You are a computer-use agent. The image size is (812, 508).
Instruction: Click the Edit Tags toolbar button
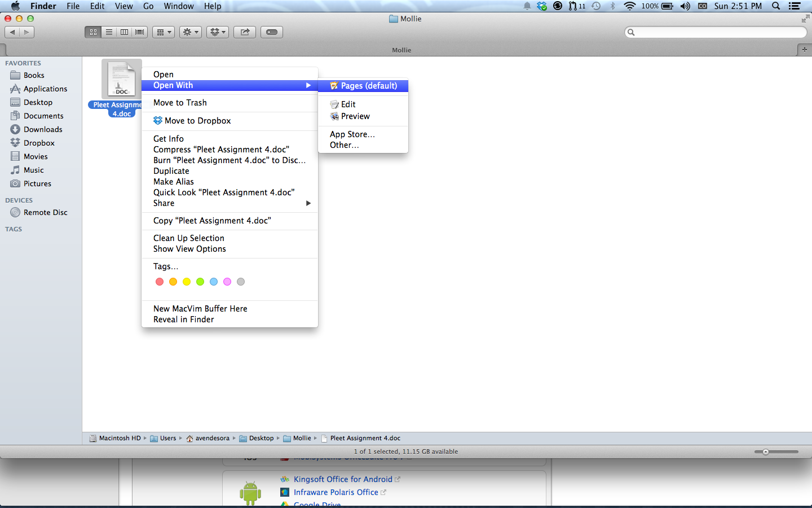(x=271, y=32)
